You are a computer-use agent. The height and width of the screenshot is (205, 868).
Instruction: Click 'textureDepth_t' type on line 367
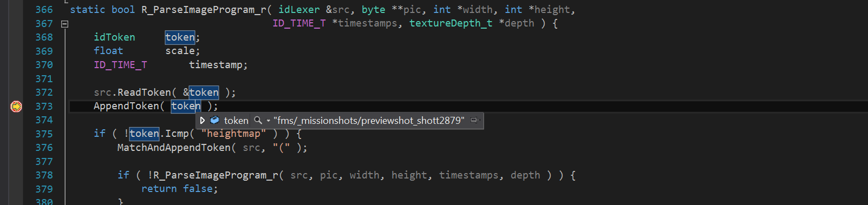451,23
